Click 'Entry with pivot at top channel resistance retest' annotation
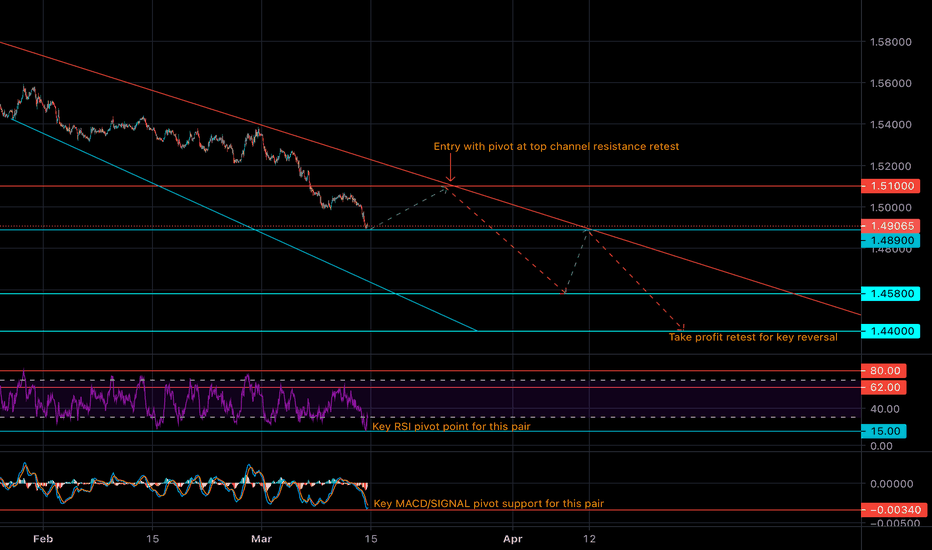The width and height of the screenshot is (932, 550). coord(556,146)
